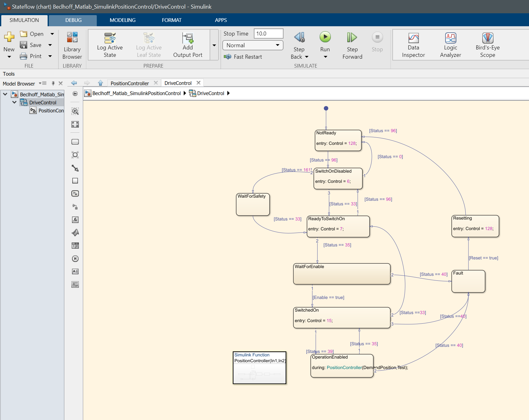
Task: Open the Data Inspector
Action: (413, 45)
